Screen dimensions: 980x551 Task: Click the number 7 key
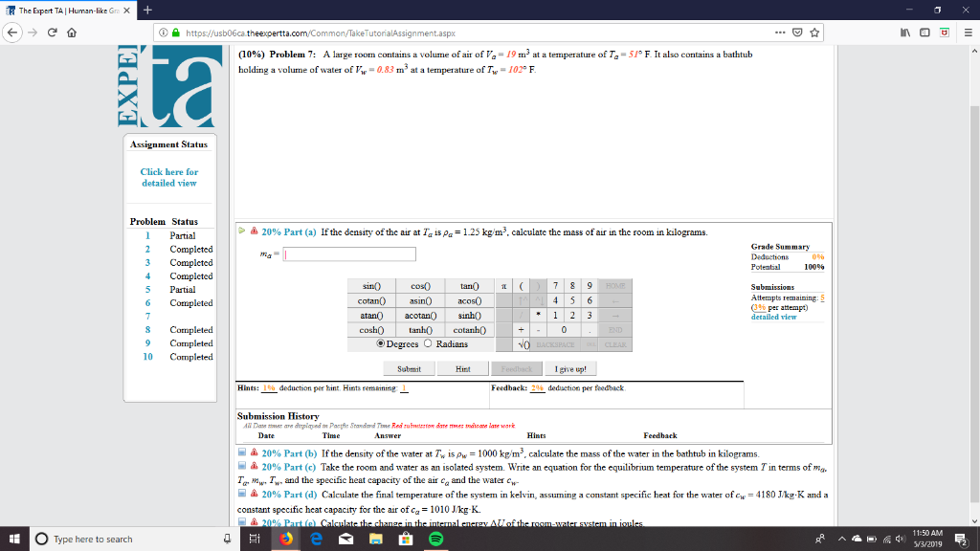tap(555, 285)
